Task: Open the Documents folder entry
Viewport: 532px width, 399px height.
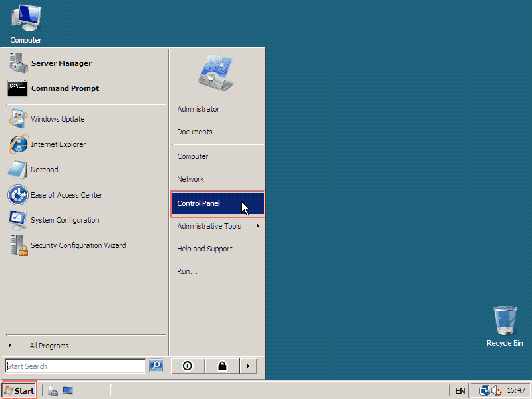Action: coord(195,132)
